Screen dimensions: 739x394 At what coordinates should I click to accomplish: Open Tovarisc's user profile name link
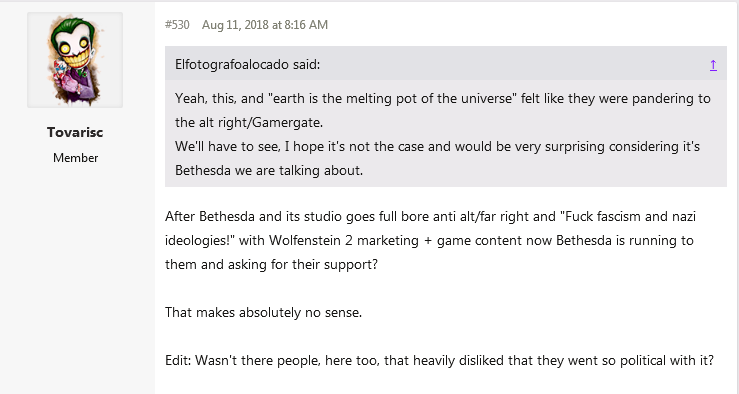[x=75, y=132]
